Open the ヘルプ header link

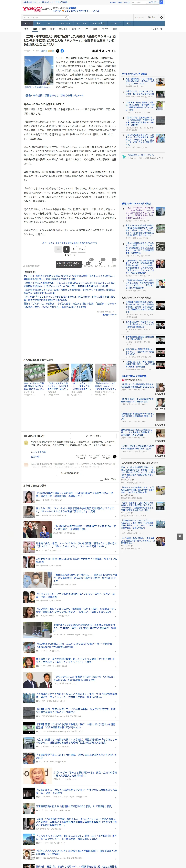click(x=127, y=2)
